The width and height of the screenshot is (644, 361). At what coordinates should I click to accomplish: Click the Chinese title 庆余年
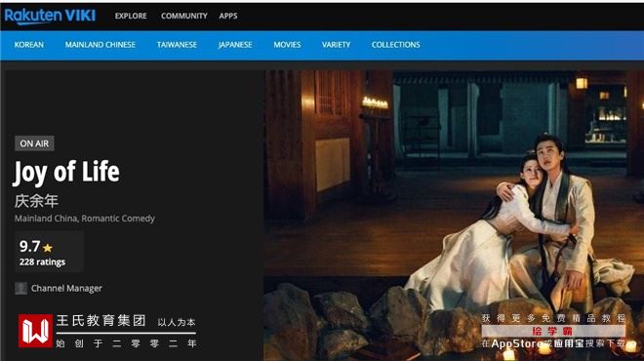click(x=36, y=201)
